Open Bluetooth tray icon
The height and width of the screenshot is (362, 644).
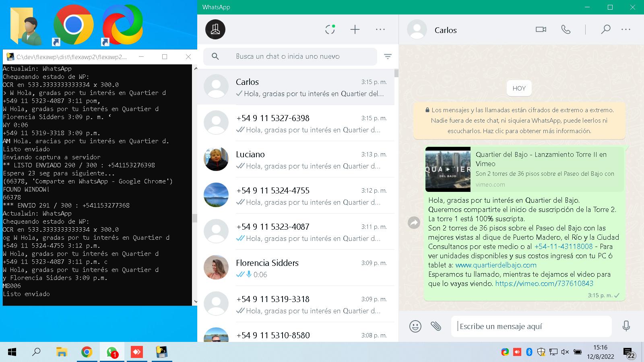tap(529, 352)
